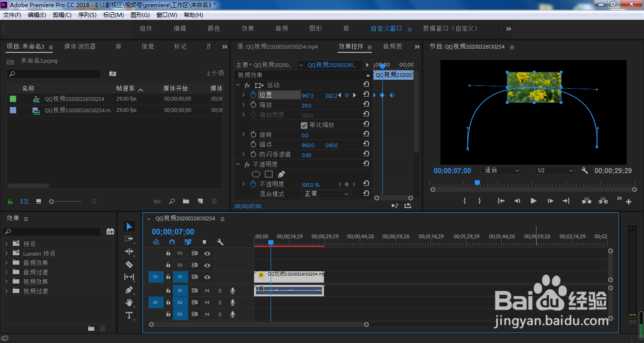Draw free bezier opacity mask
The height and width of the screenshot is (343, 644).
pos(281,174)
